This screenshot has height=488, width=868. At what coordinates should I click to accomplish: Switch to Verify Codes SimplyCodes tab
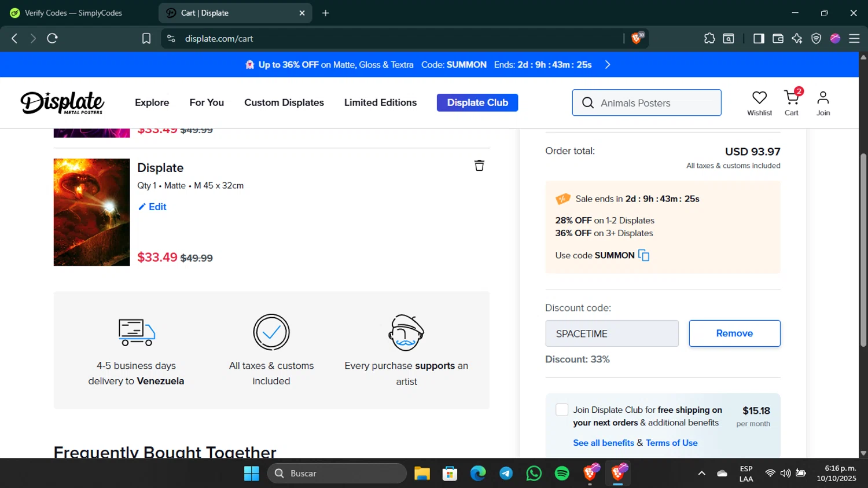click(73, 13)
